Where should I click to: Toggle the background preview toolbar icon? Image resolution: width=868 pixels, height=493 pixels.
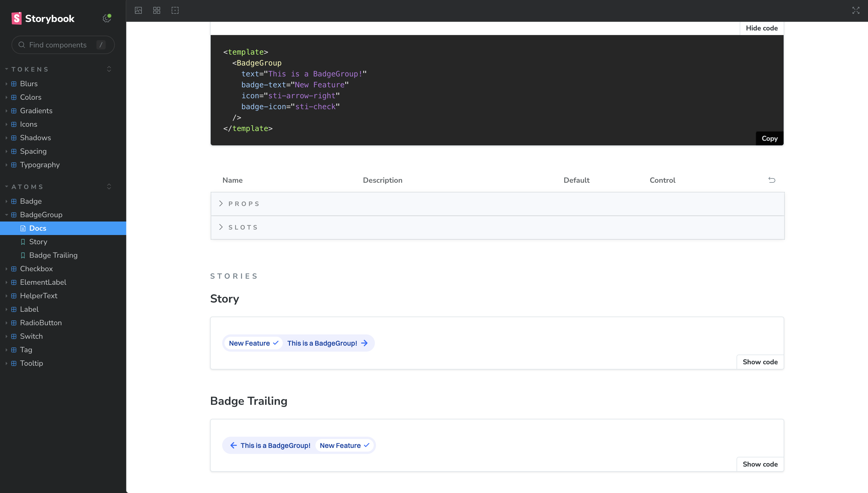click(138, 11)
